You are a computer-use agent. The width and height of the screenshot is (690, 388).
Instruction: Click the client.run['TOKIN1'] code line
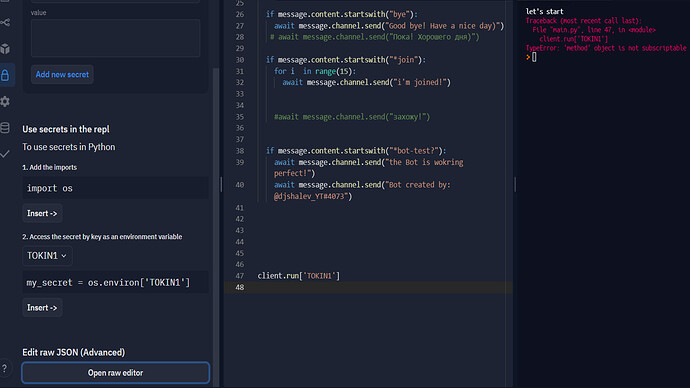tap(299, 276)
